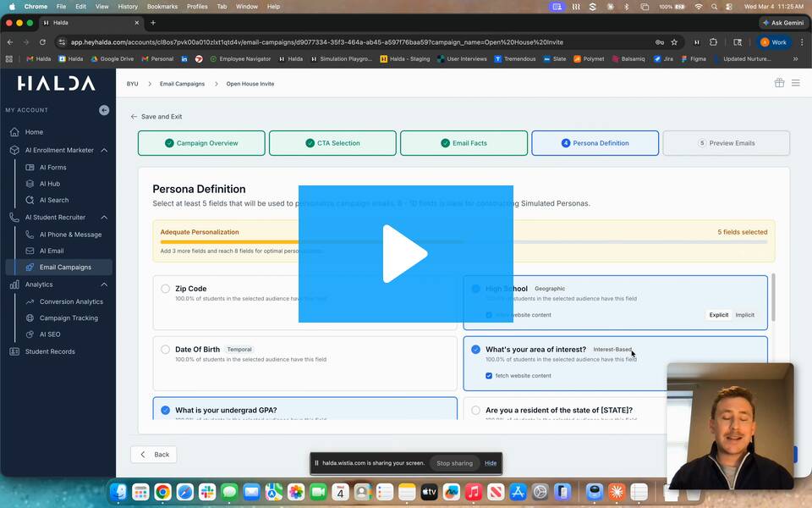812x508 pixels.
Task: Open the App Store from the Dock
Action: tap(518, 491)
